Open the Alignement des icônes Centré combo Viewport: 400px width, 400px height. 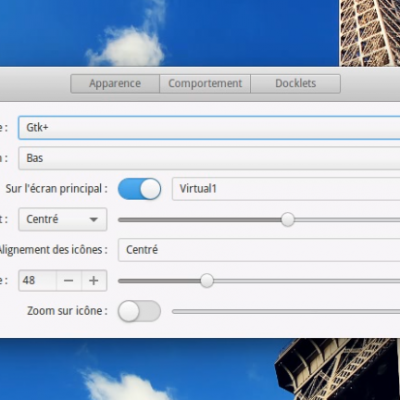pyautogui.click(x=259, y=250)
